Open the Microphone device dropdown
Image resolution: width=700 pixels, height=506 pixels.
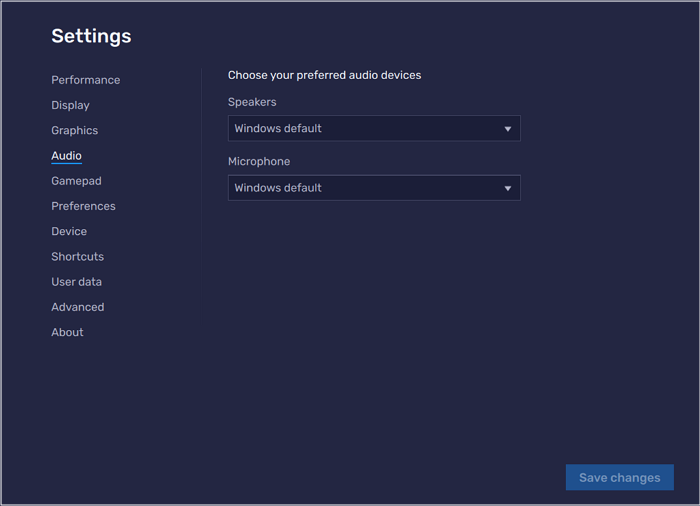[x=373, y=188]
